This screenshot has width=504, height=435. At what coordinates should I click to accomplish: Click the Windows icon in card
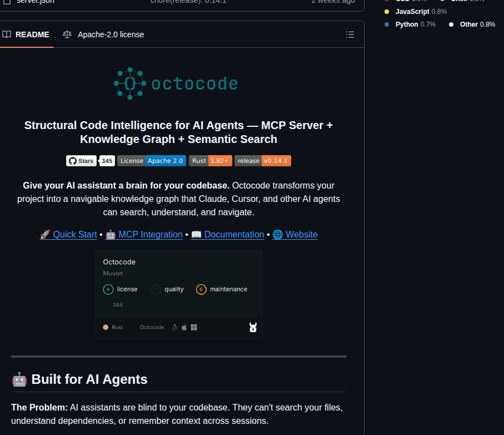coord(194,327)
